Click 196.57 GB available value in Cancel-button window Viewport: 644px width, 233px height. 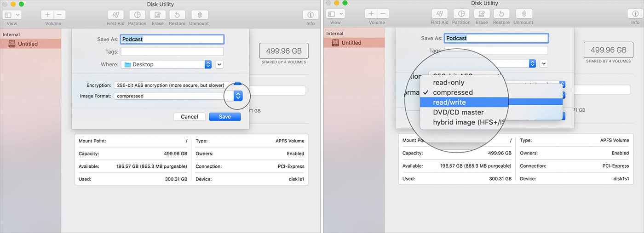pyautogui.click(x=152, y=166)
